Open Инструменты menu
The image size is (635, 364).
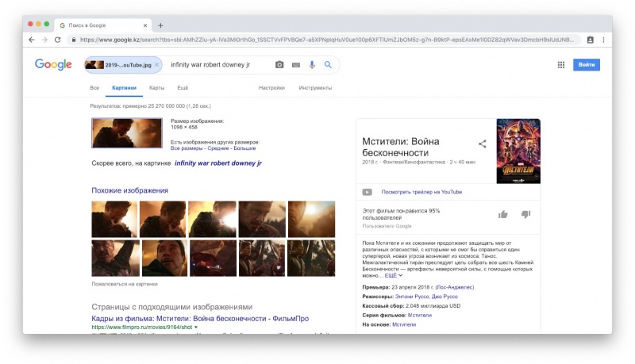click(x=315, y=88)
